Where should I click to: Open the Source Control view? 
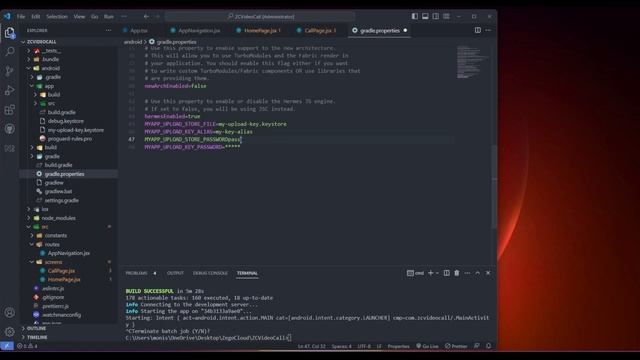[10, 71]
